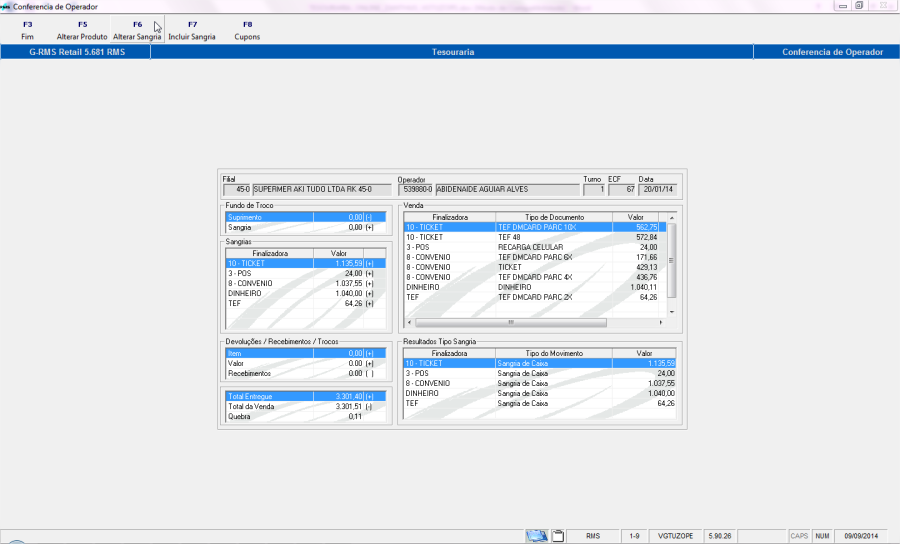The image size is (900, 544).
Task: Click the Venda table scroll-up arrow
Action: tap(672, 218)
